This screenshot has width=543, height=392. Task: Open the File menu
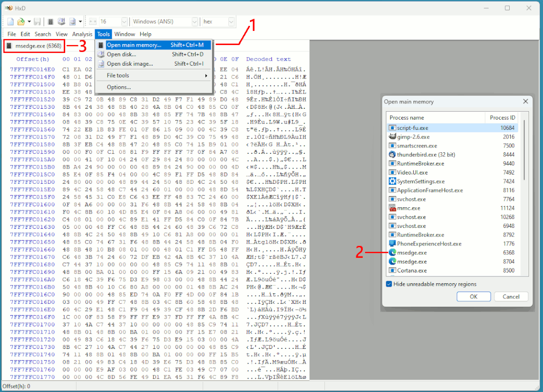point(12,34)
